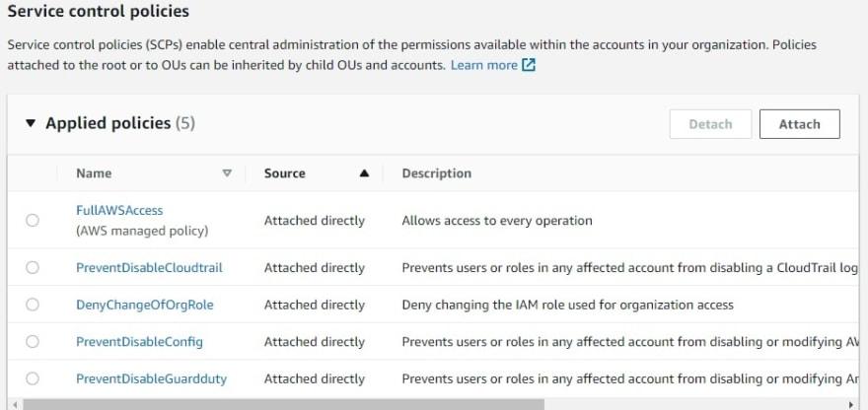The image size is (868, 410).
Task: Open the PreventDisableConfig policy link
Action: pos(139,342)
